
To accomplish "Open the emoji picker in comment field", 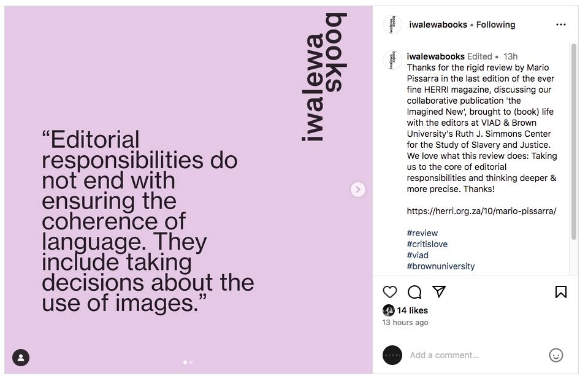I will (x=556, y=355).
